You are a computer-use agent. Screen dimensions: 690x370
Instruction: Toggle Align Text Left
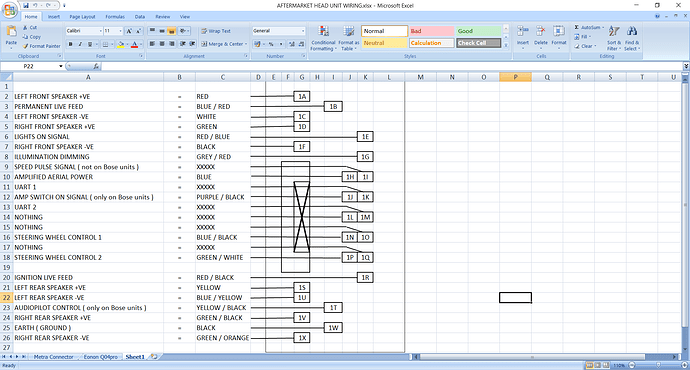(152, 44)
